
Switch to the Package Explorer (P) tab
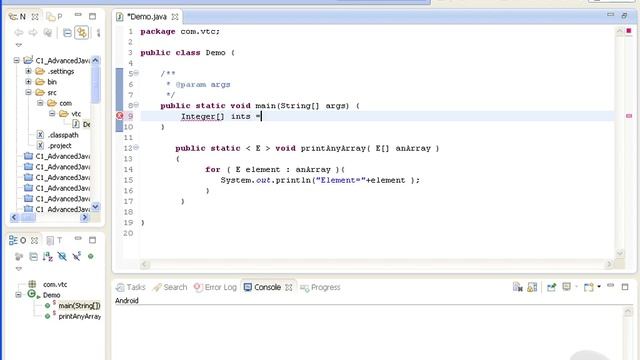click(x=55, y=17)
